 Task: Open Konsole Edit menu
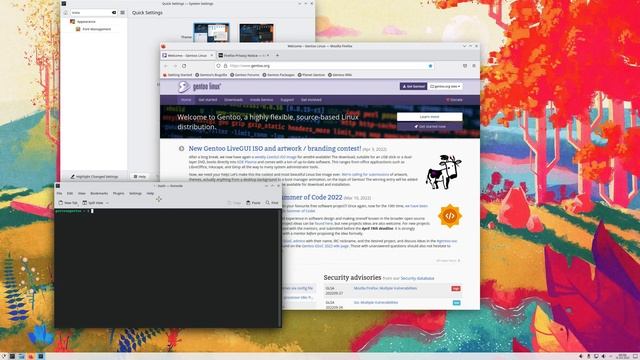pos(70,193)
